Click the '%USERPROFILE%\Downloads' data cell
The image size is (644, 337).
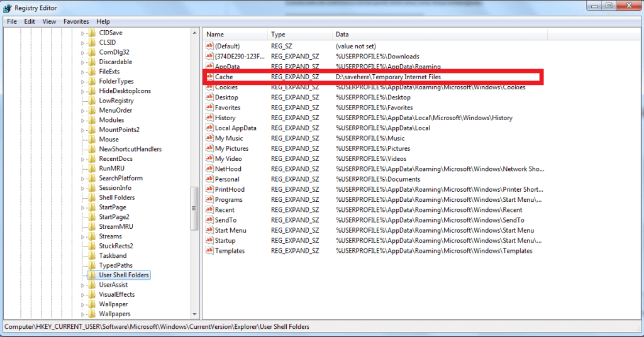(x=377, y=56)
